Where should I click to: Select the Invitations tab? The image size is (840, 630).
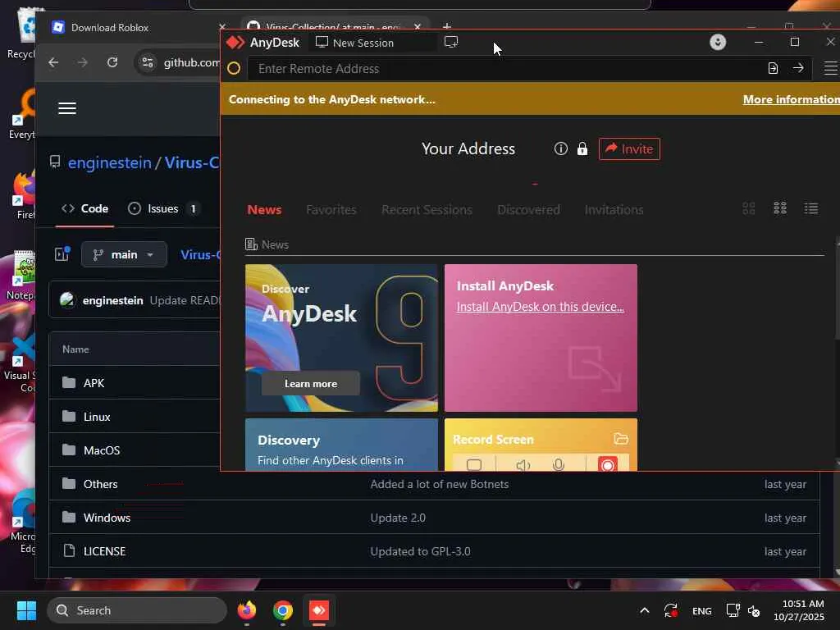pyautogui.click(x=614, y=209)
